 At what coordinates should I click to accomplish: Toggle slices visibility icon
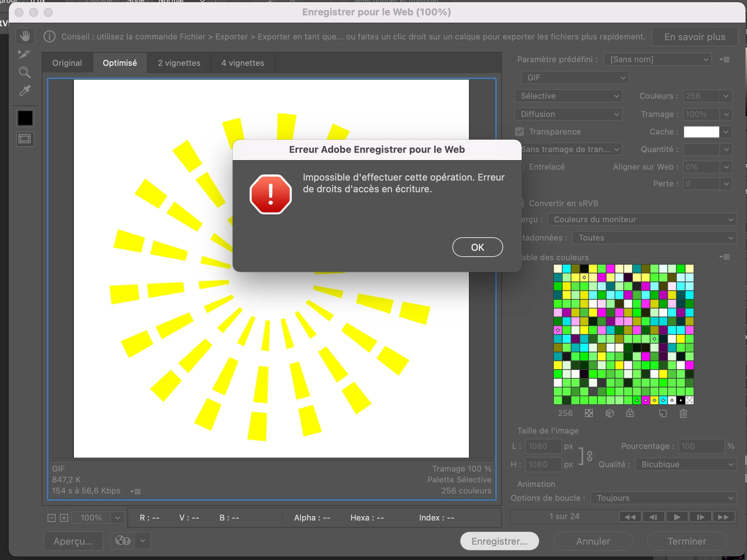point(25,139)
